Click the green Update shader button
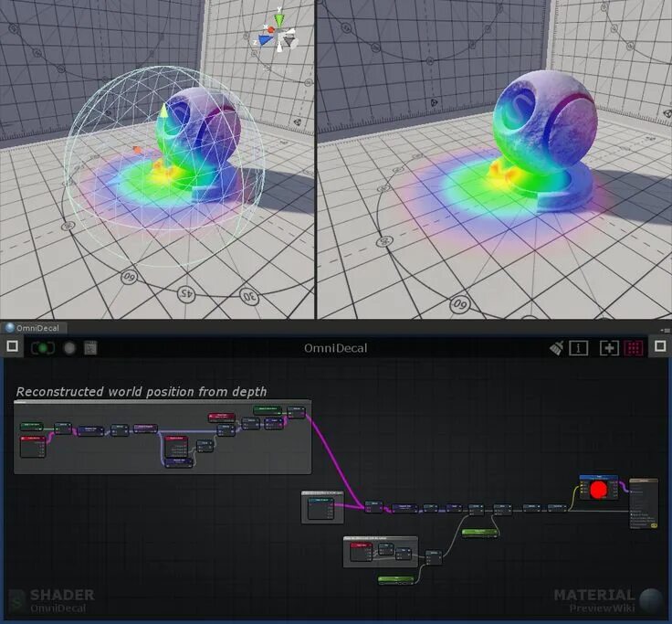 click(x=43, y=348)
